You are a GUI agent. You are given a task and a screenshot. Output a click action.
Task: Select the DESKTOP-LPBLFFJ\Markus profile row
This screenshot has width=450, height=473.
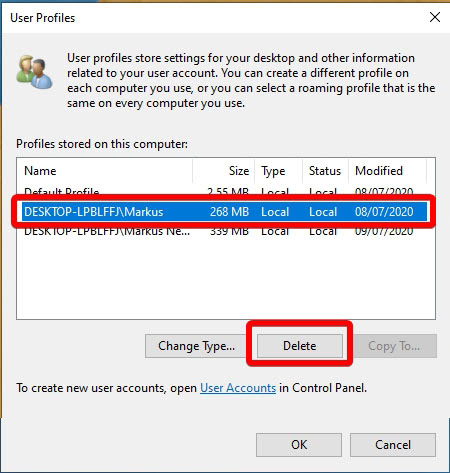[x=224, y=212]
